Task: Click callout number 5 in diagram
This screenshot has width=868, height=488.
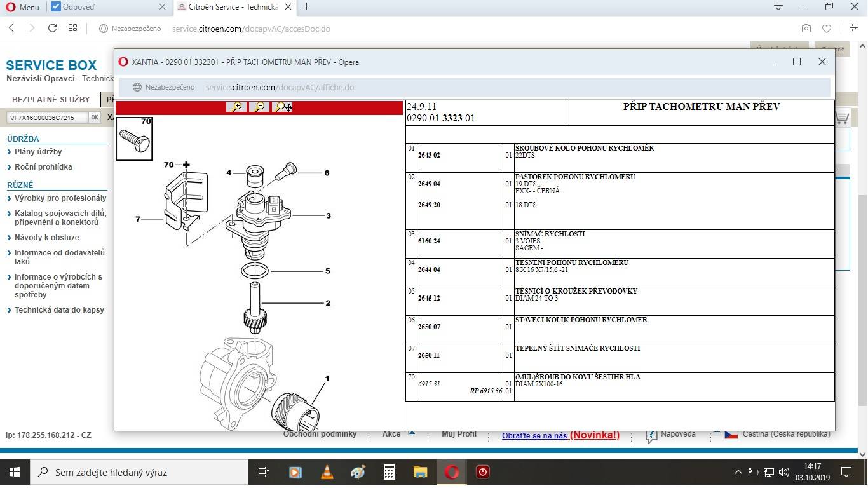Action: [328, 271]
